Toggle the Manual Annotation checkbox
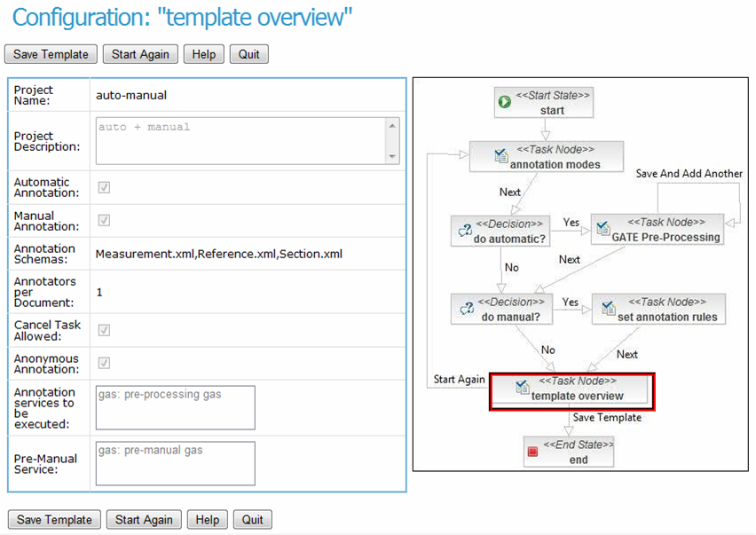 104,220
